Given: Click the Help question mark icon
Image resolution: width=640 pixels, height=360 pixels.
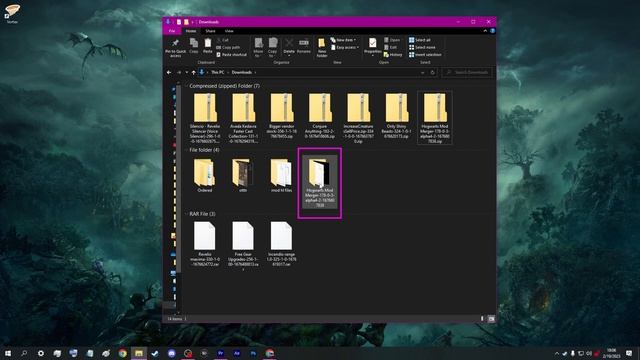Looking at the screenshot, I should (493, 31).
